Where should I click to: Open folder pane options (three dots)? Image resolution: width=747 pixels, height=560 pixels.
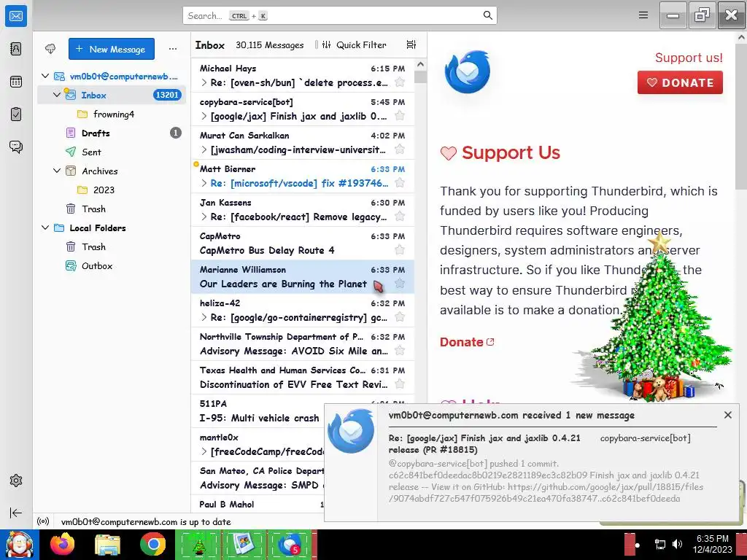pos(172,49)
